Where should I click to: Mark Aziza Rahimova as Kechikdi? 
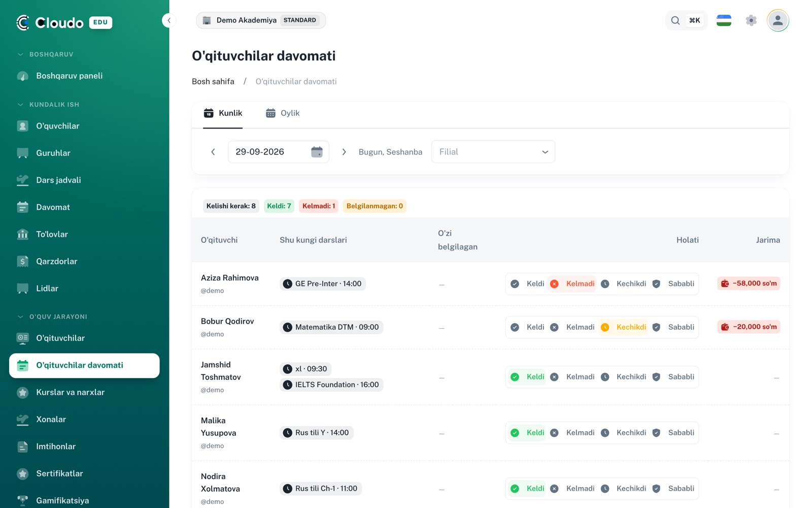[x=624, y=284]
